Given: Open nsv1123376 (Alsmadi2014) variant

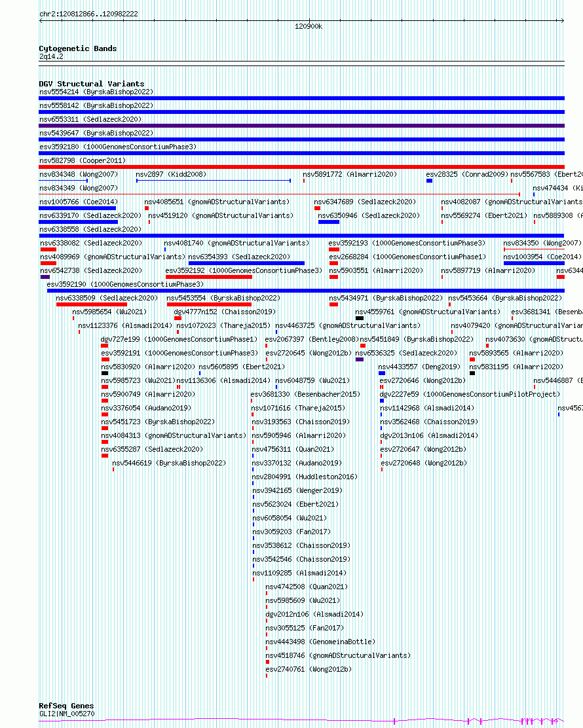Looking at the screenshot, I should click(125, 325).
